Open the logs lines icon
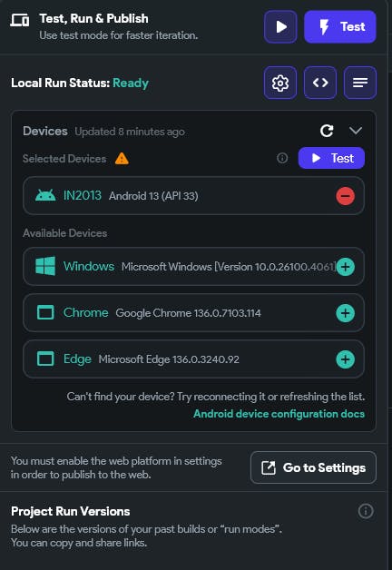 [360, 83]
